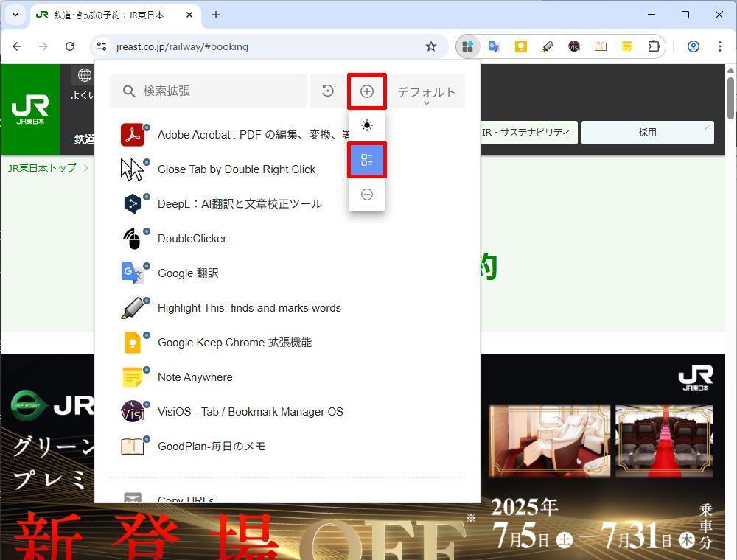
Task: Bookmark this page with the star icon
Action: point(431,46)
